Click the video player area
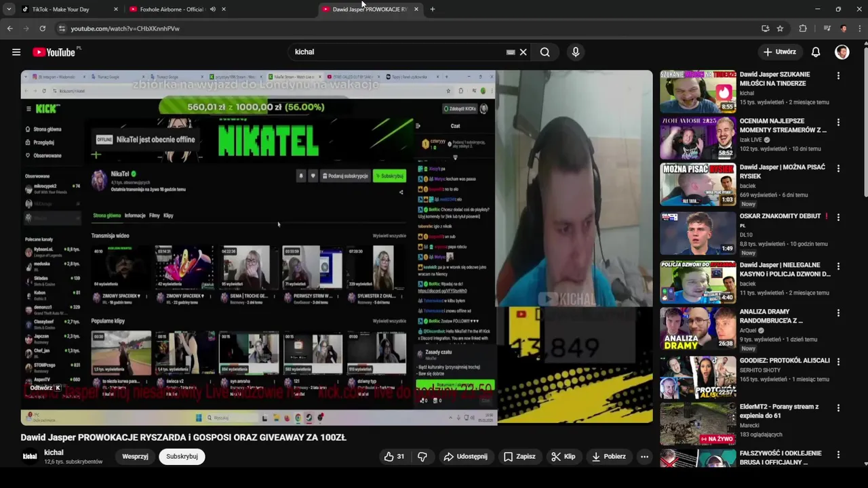The height and width of the screenshot is (488, 868). 336,247
